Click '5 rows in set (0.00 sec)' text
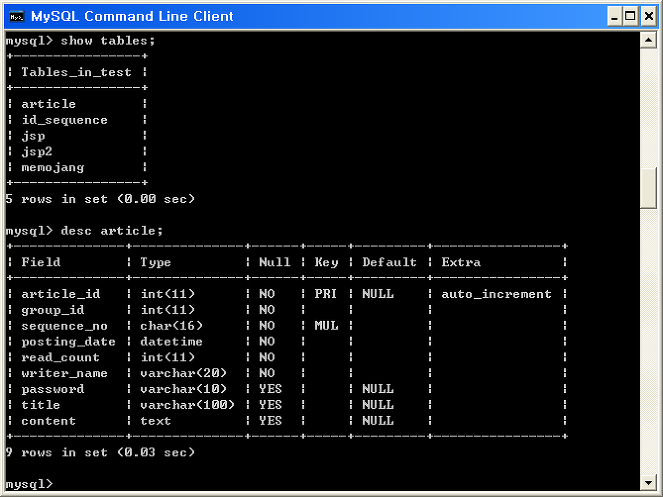Screen dimensions: 663x497 tap(100, 199)
